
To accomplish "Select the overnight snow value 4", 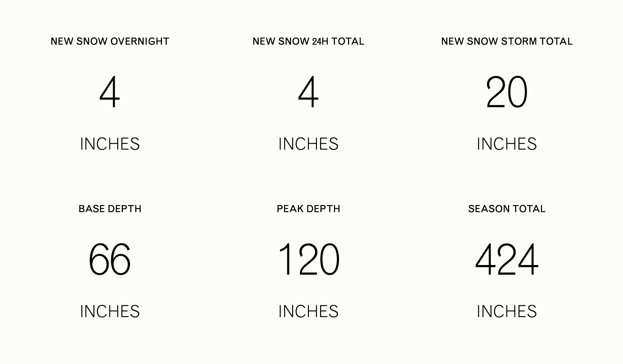I will 110,92.
